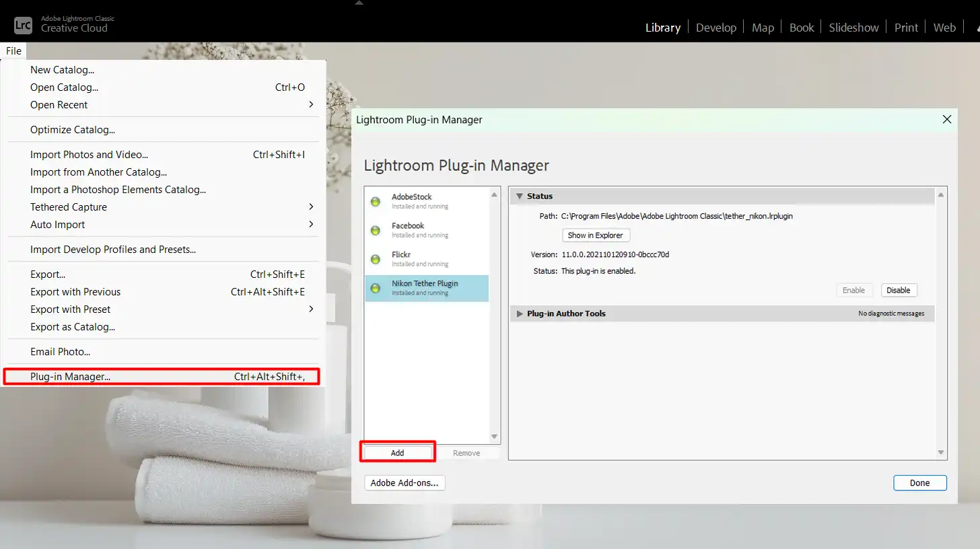Open the Open Recent submenu
Screen dimensions: 980x549
click(310, 104)
